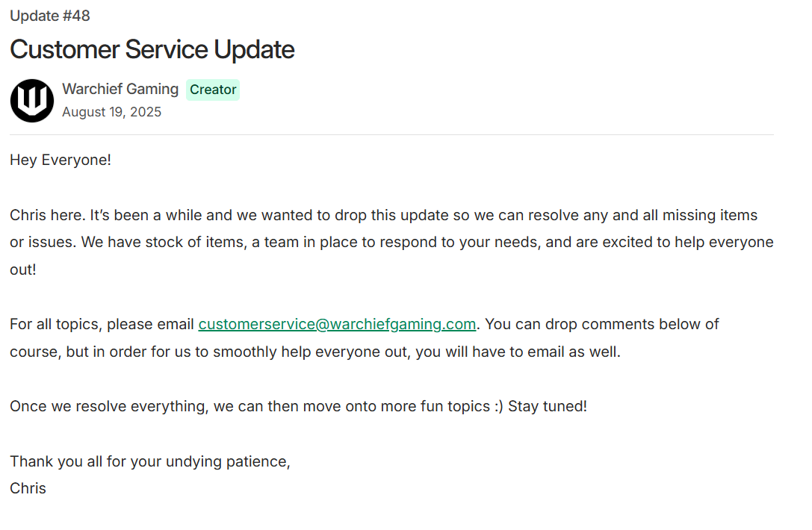Click the standalone 'out!' line
The height and width of the screenshot is (530, 812).
pyautogui.click(x=23, y=269)
